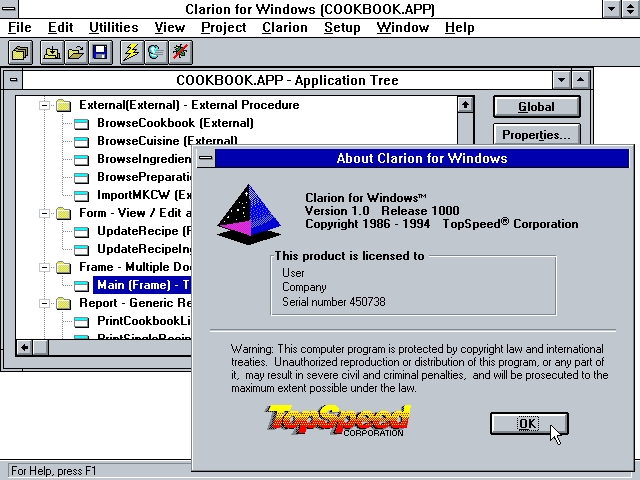640x480 pixels.
Task: Open the Setup menu
Action: 342,27
